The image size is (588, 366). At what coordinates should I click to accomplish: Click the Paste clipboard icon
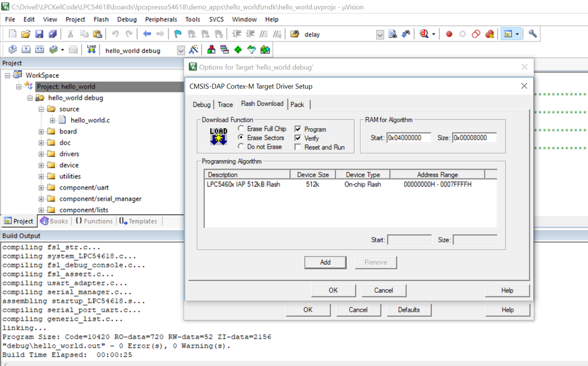click(98, 34)
